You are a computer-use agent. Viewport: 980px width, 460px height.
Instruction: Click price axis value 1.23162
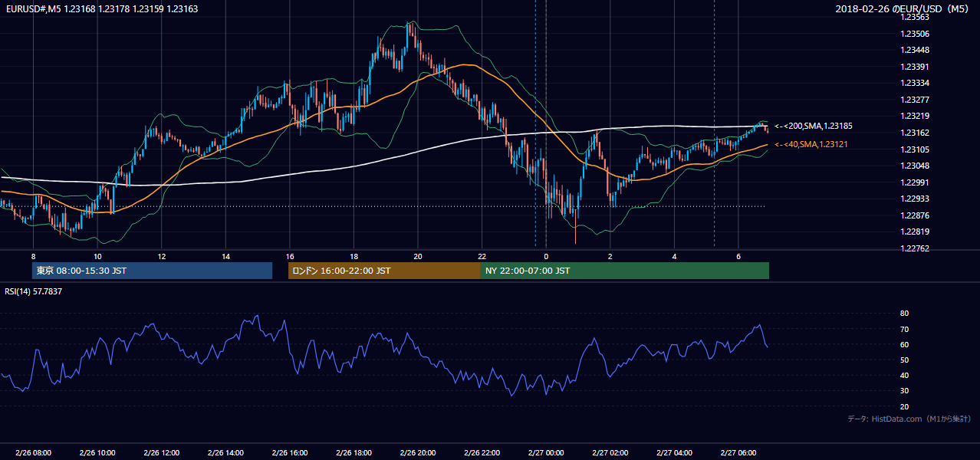[x=914, y=133]
